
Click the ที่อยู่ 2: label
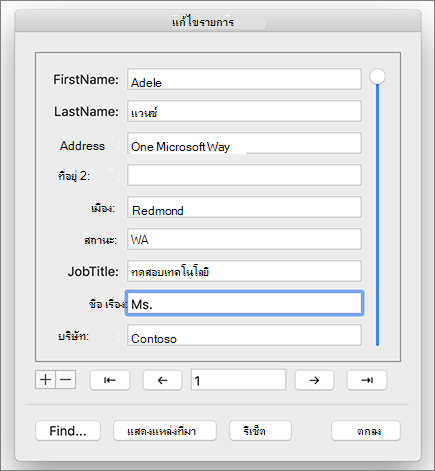(74, 175)
